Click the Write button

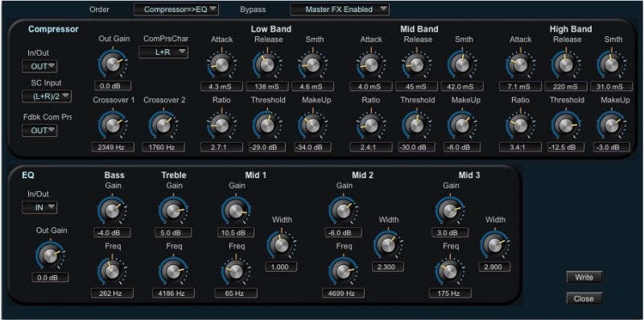click(x=584, y=277)
